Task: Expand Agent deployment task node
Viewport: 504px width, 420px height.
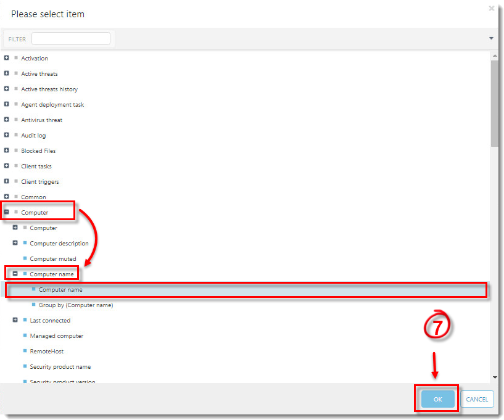Action: [6, 104]
